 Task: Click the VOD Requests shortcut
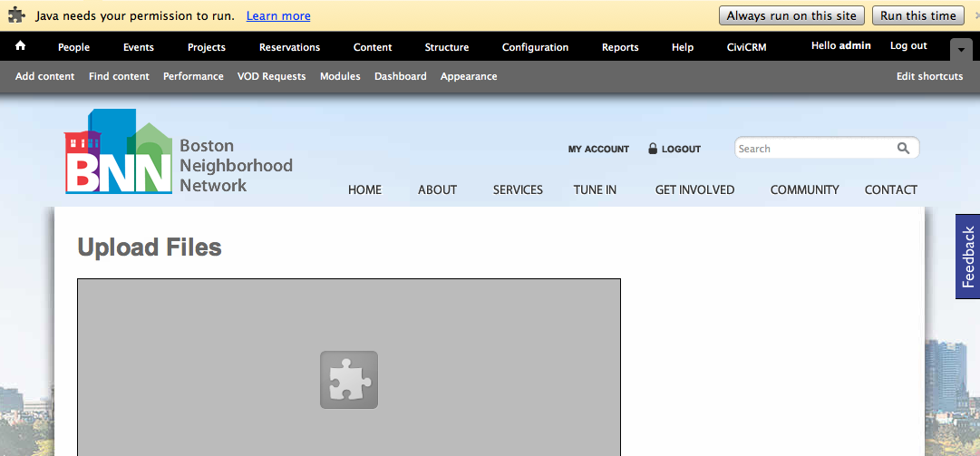coord(271,76)
